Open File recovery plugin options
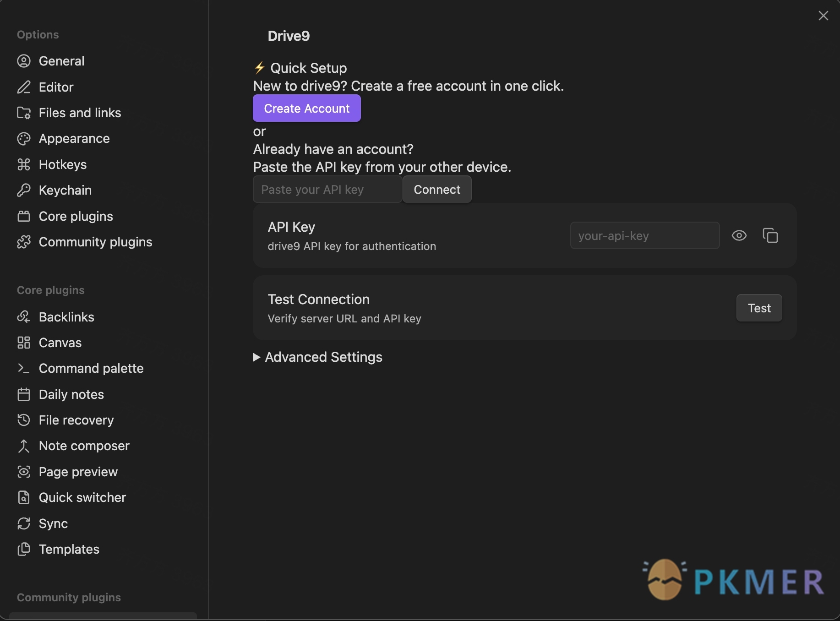The height and width of the screenshot is (621, 840). tap(103, 420)
